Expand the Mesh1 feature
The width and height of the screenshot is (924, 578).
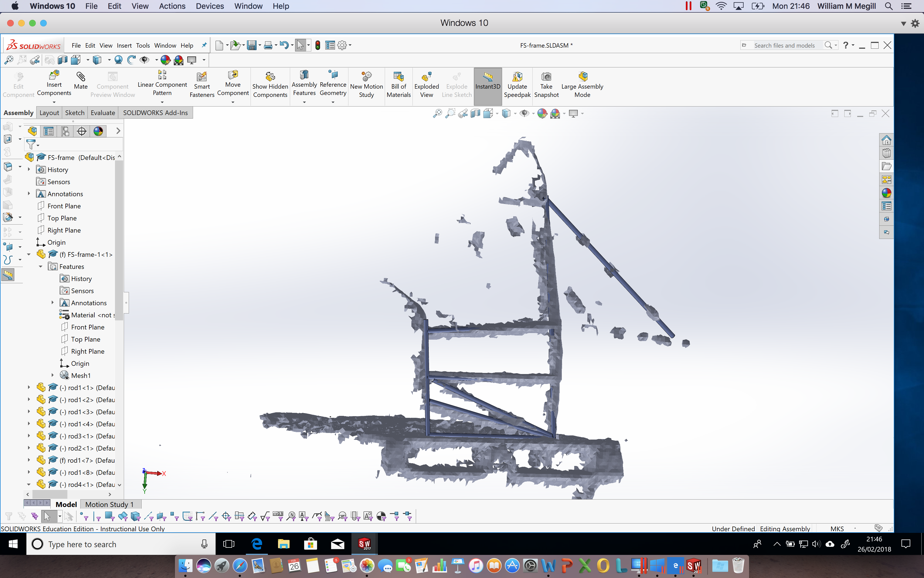click(52, 375)
